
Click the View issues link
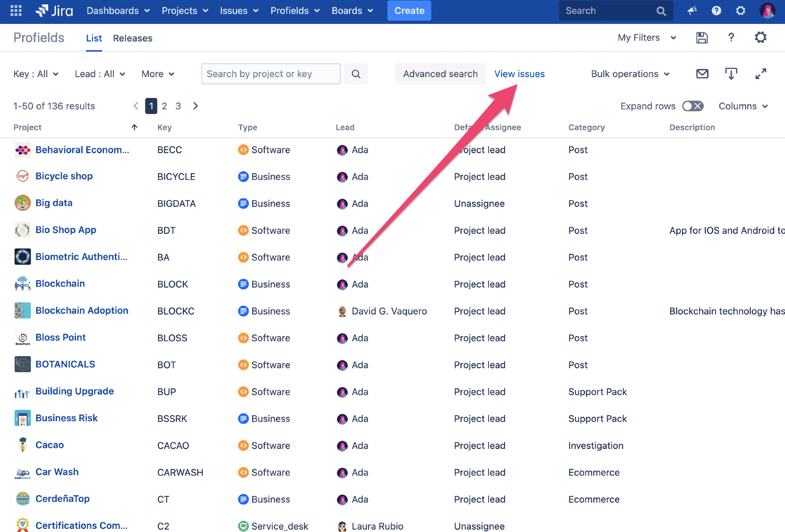(519, 74)
